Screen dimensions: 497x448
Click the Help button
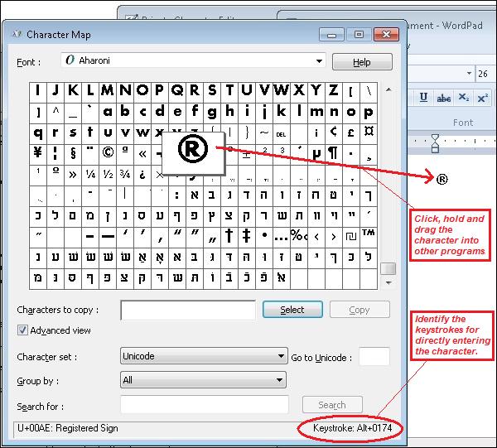pyautogui.click(x=362, y=62)
